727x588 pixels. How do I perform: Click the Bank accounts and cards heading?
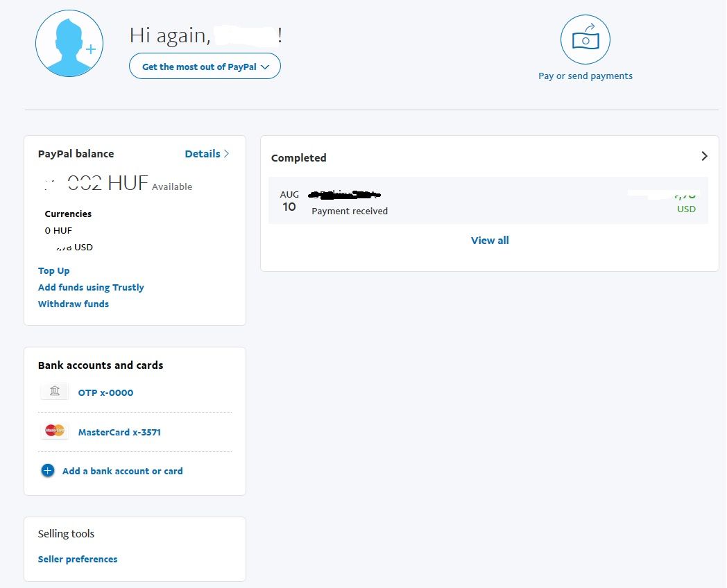101,365
